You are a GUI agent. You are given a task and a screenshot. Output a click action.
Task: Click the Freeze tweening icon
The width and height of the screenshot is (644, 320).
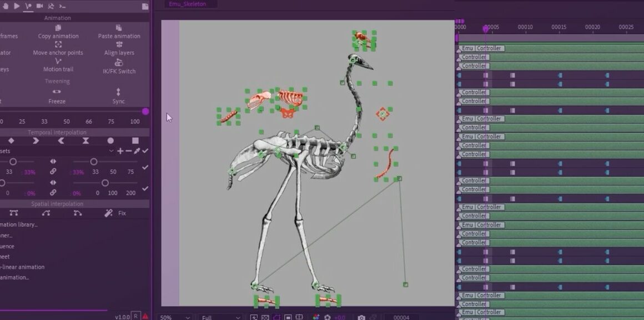(57, 92)
